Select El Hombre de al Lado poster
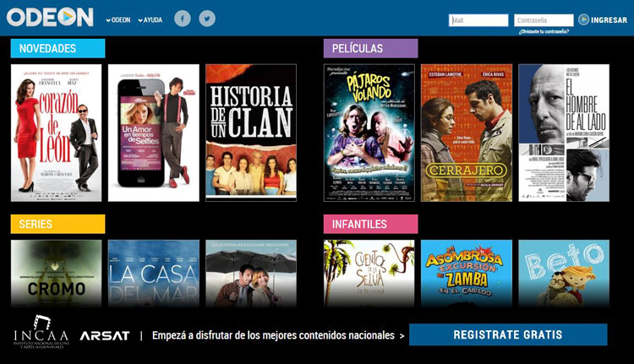The image size is (634, 364). pos(564,133)
